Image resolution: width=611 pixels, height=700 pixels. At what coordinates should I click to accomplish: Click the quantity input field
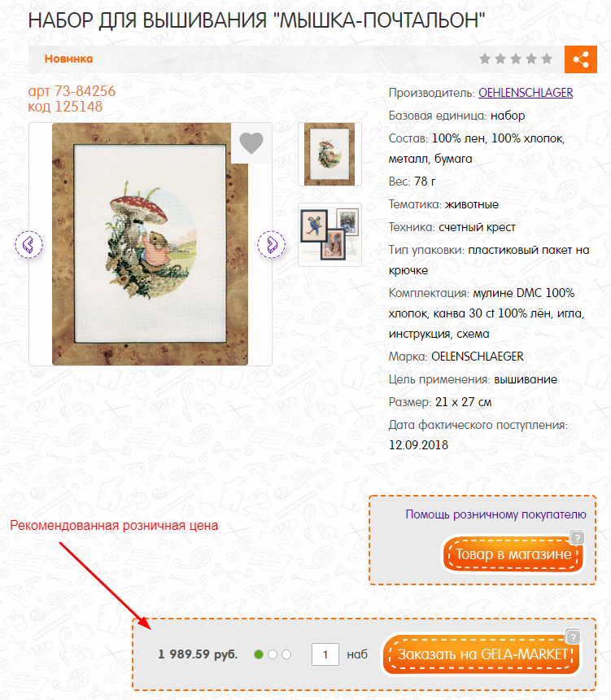(325, 654)
